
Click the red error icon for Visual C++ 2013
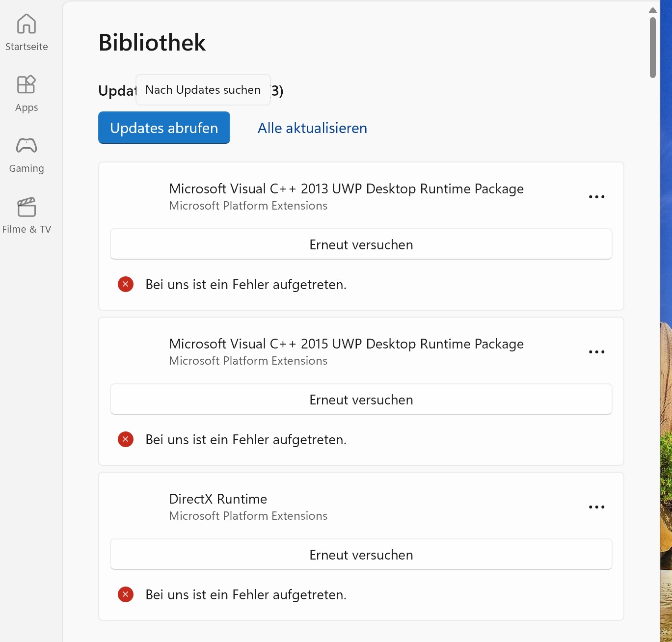point(126,284)
